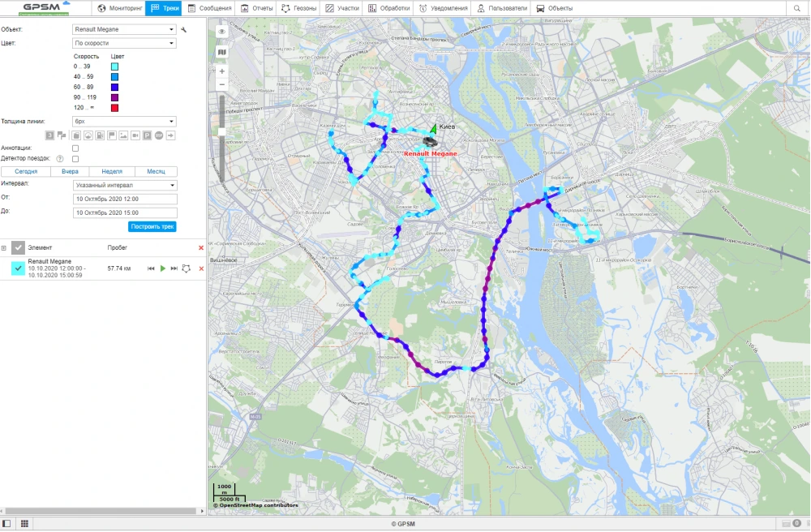
Task: Click the search magnifier icon in top bar
Action: point(796,8)
